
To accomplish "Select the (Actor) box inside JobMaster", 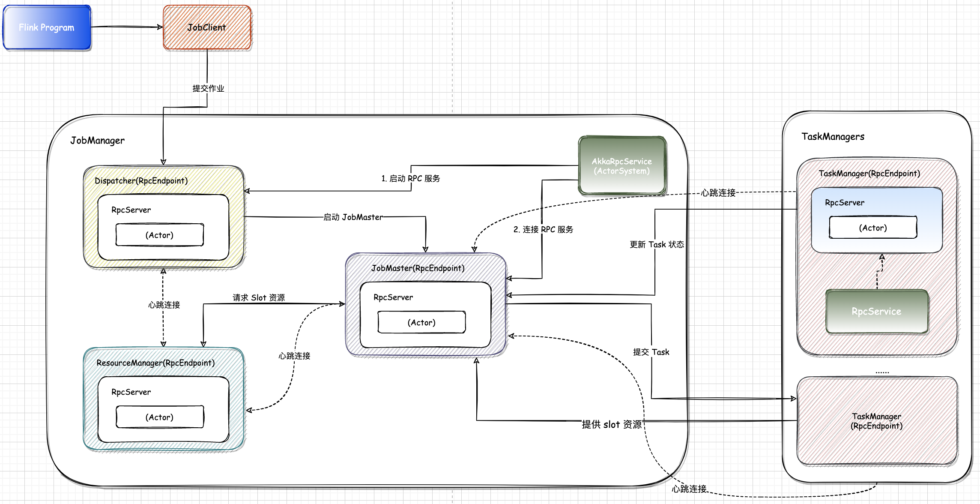I will [422, 322].
